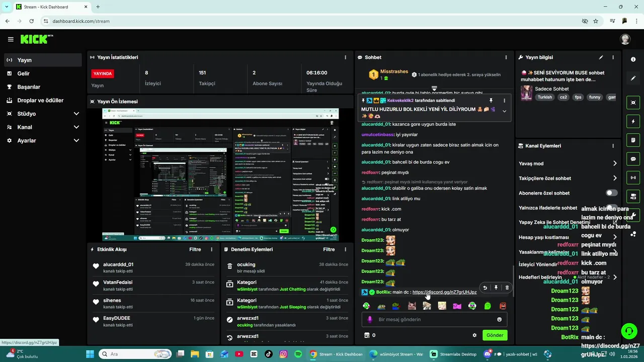
Task: Select ocuking moderation action entry
Action: pos(287,267)
